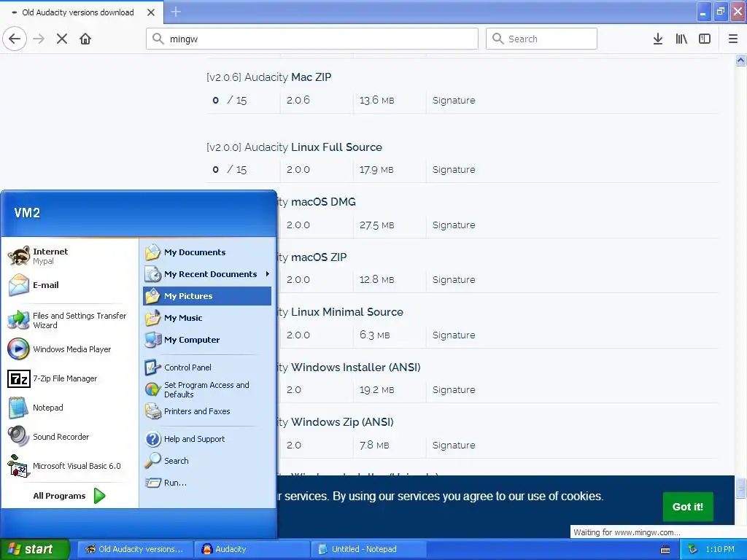This screenshot has width=747, height=560.
Task: Toggle the sidebar icon in toolbar
Action: point(705,39)
